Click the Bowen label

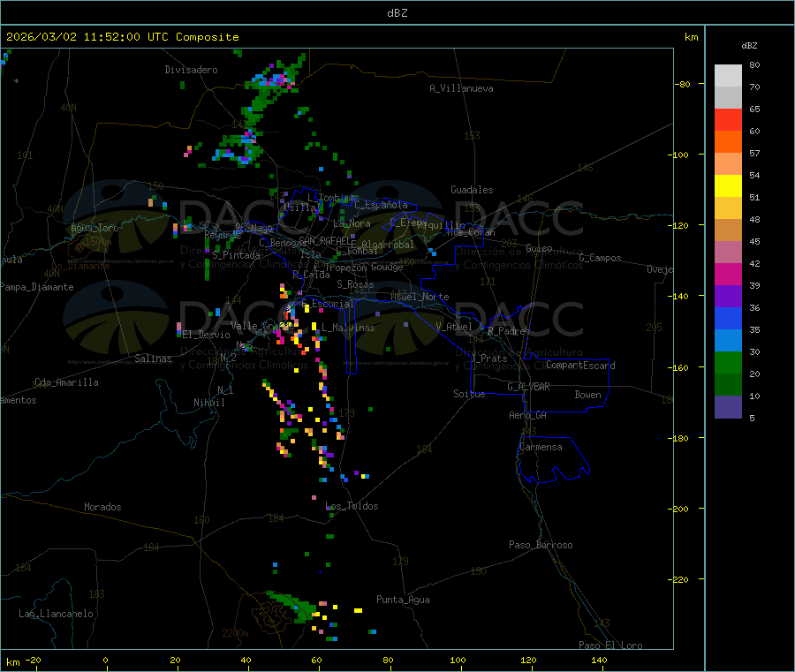(588, 395)
